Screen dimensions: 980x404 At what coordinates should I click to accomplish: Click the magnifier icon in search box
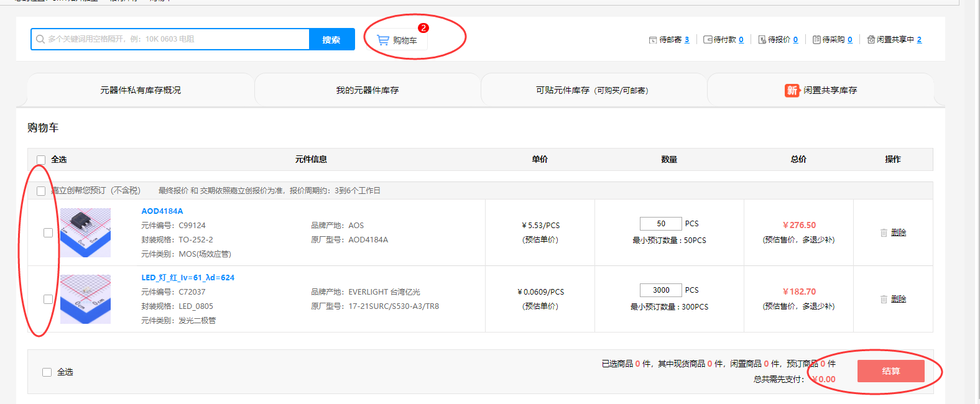[x=40, y=39]
